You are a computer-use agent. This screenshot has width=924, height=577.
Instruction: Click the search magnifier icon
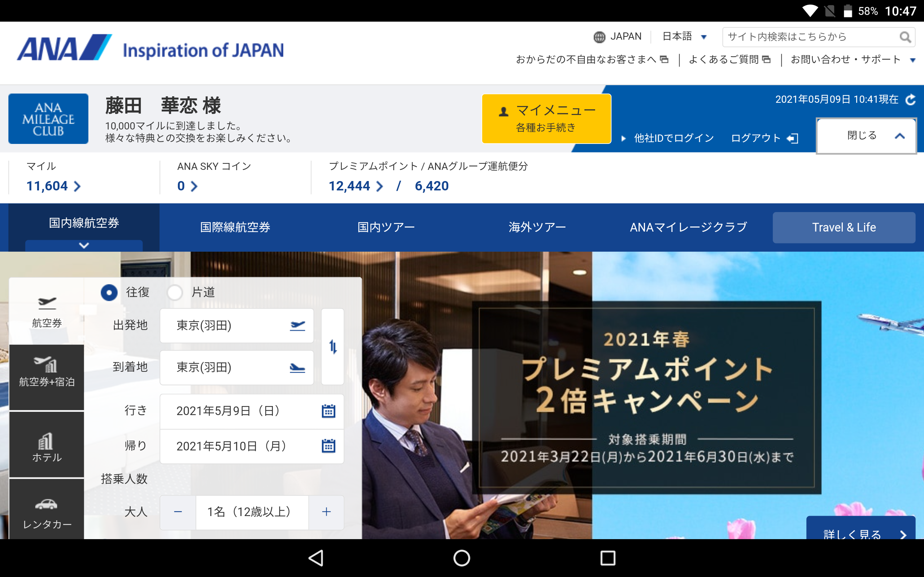[x=905, y=37]
